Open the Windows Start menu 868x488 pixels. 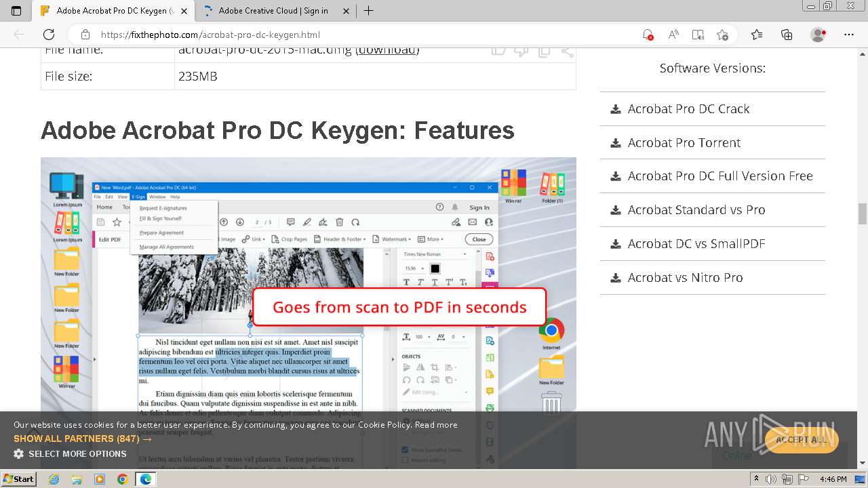point(18,479)
